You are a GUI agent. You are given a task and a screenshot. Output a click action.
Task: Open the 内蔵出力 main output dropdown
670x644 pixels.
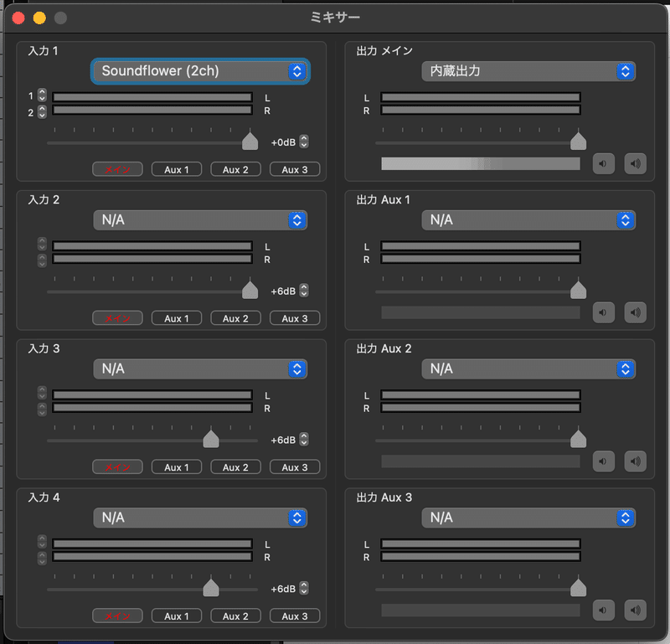528,71
